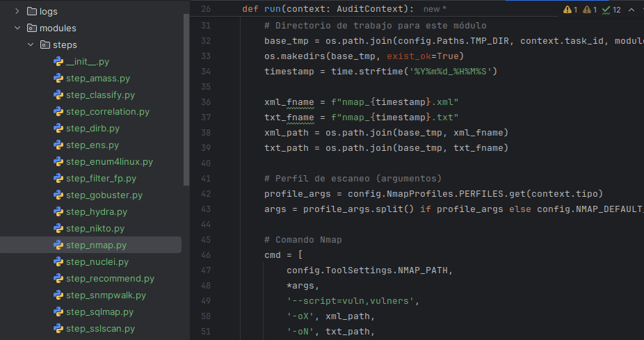The width and height of the screenshot is (644, 340).
Task: Click second warning count indicator
Action: pos(590,10)
